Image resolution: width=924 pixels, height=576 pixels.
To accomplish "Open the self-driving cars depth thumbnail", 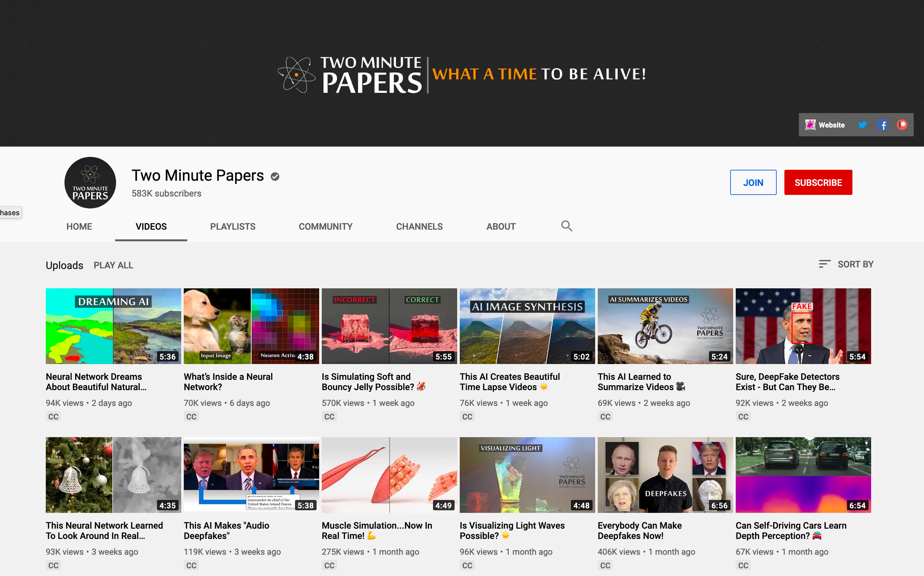I will [803, 475].
